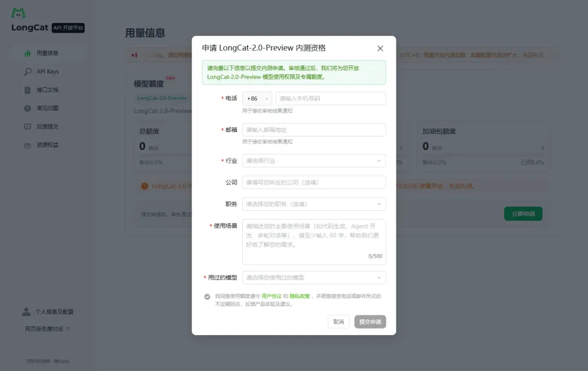Open the +86 country code dropdown
This screenshot has width=588, height=371.
point(257,99)
